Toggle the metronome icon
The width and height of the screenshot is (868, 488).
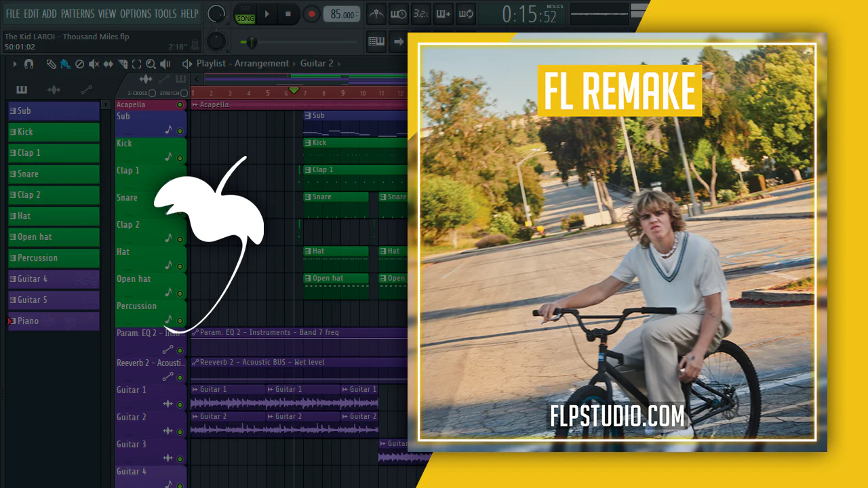(x=376, y=14)
